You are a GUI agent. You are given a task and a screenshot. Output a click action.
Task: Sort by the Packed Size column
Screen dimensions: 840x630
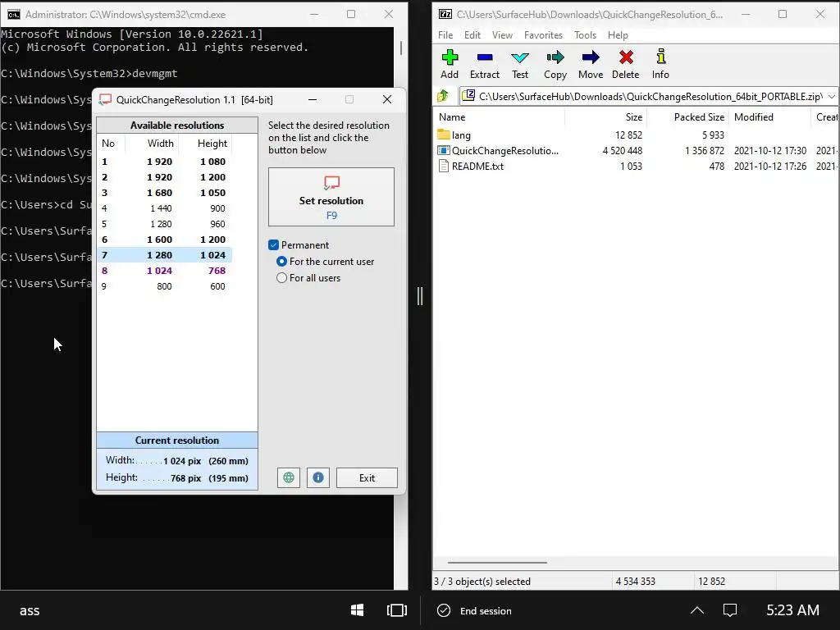click(688, 116)
